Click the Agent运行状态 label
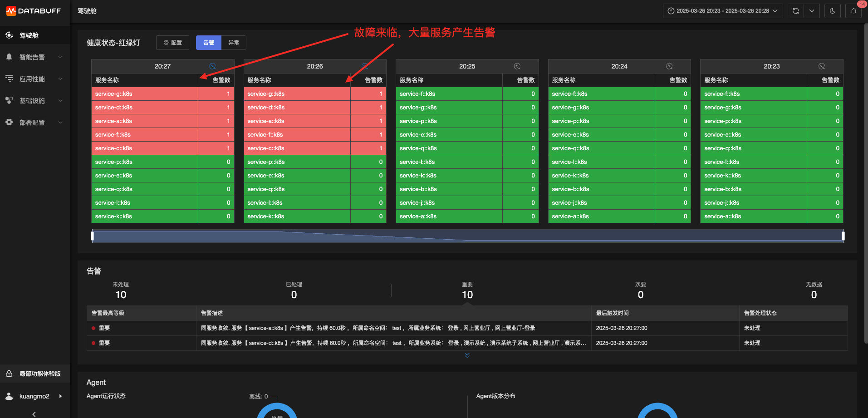This screenshot has height=418, width=868. click(x=106, y=396)
